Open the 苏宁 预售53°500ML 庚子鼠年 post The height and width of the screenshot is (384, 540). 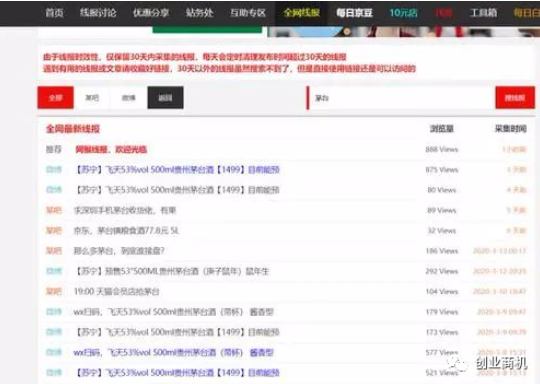(x=172, y=271)
